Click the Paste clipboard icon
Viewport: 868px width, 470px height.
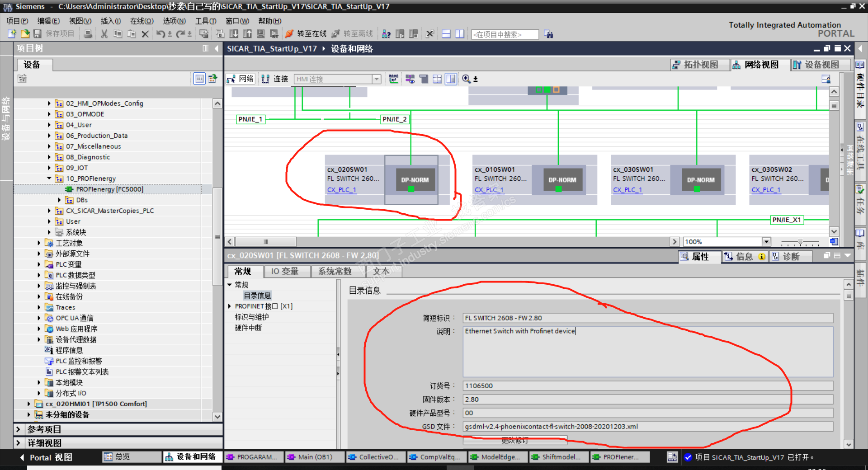pos(132,34)
